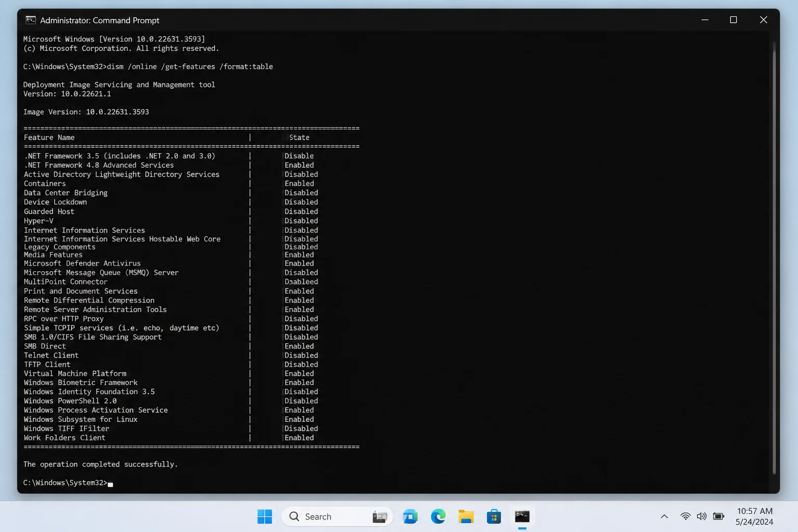Open the Windows Start menu
Image resolution: width=798 pixels, height=532 pixels.
click(265, 516)
